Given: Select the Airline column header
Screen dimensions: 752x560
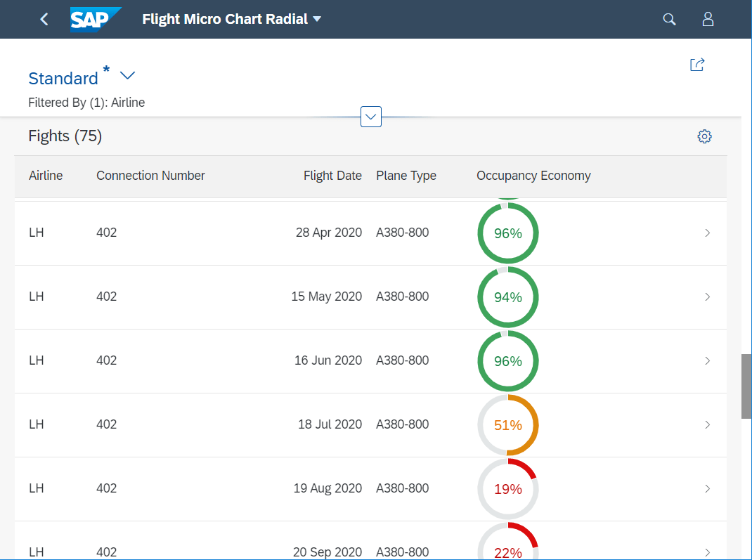Looking at the screenshot, I should (46, 176).
